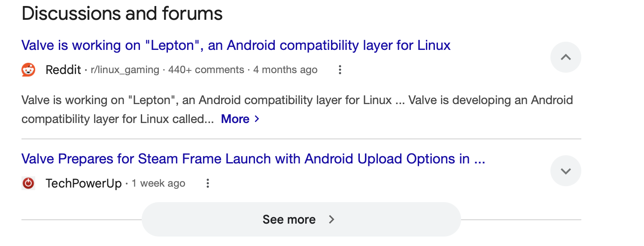Screen dimensions: 644x246
Task: Open three-dot options beside the Reddit result
Action: [x=340, y=70]
